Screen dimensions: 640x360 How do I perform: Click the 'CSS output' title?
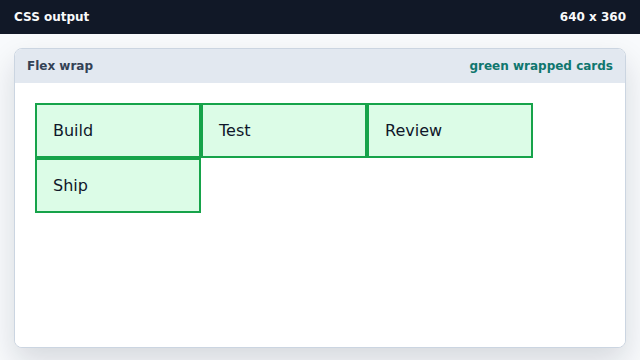pyautogui.click(x=51, y=17)
